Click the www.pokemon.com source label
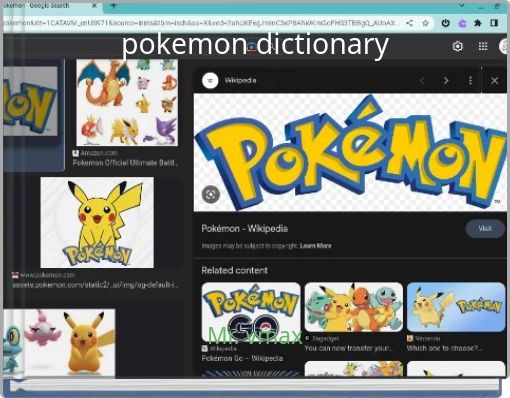This screenshot has width=510, height=398. pyautogui.click(x=47, y=275)
